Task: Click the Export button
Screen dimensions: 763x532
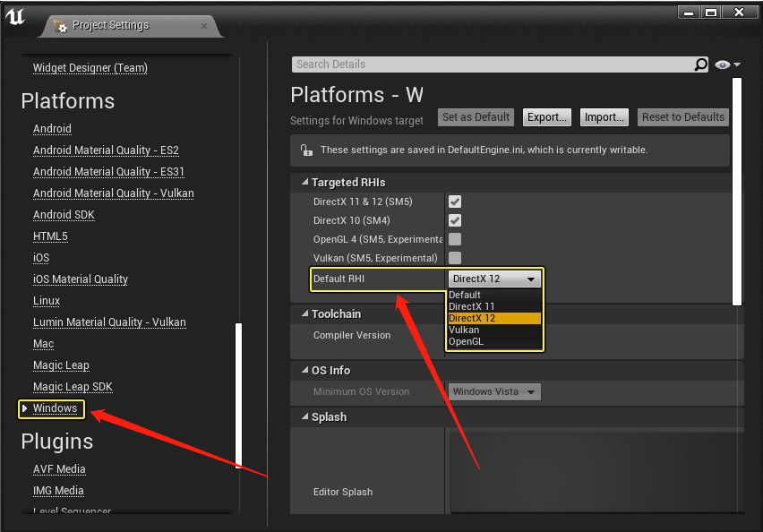Action: [x=546, y=116]
